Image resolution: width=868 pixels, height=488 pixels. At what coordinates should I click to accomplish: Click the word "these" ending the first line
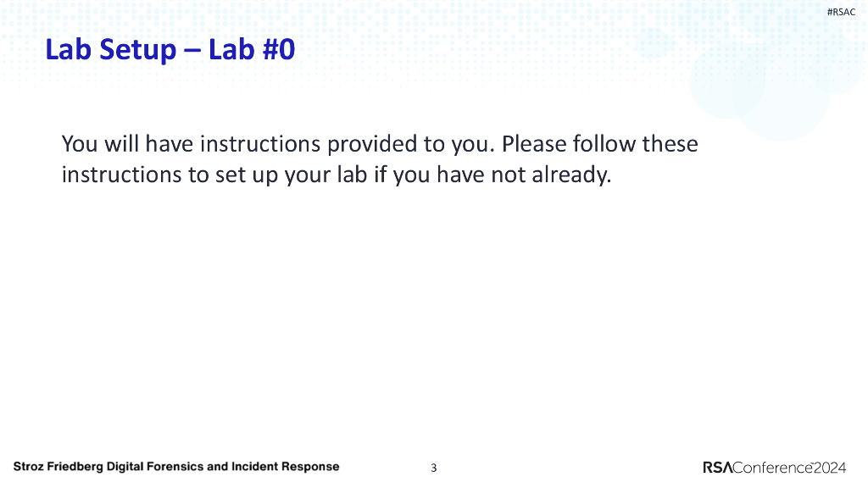point(670,144)
